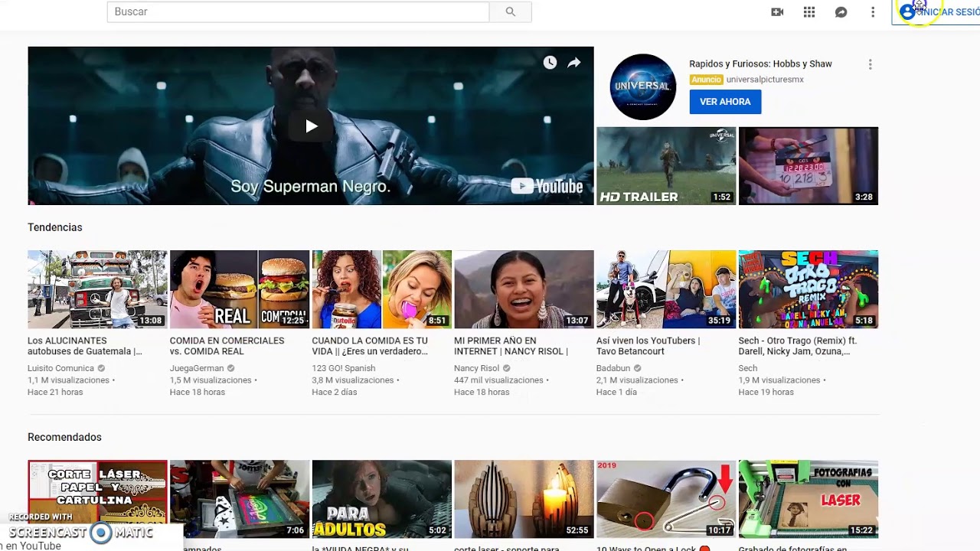Image resolution: width=980 pixels, height=551 pixels.
Task: Open Sech Otro Trago Remix thumbnail 5:18
Action: point(808,289)
